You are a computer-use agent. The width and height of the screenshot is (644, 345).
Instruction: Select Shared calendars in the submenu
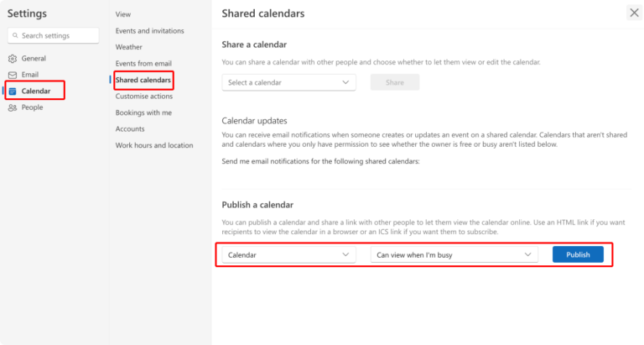click(x=143, y=80)
